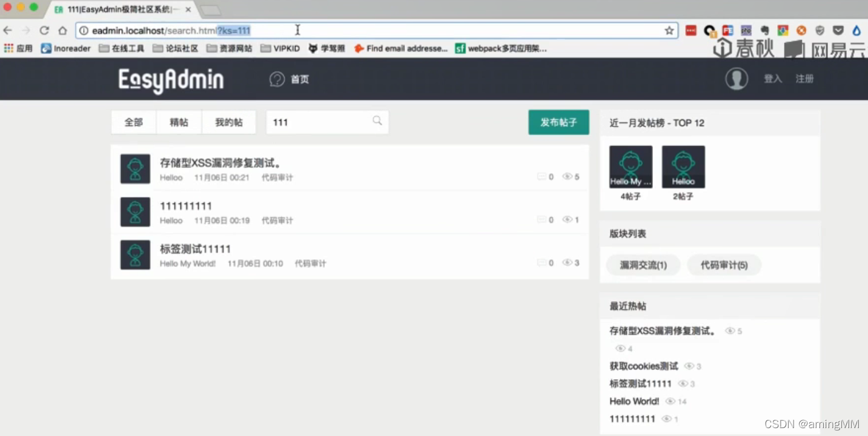Open the 首页 menu item

click(299, 79)
